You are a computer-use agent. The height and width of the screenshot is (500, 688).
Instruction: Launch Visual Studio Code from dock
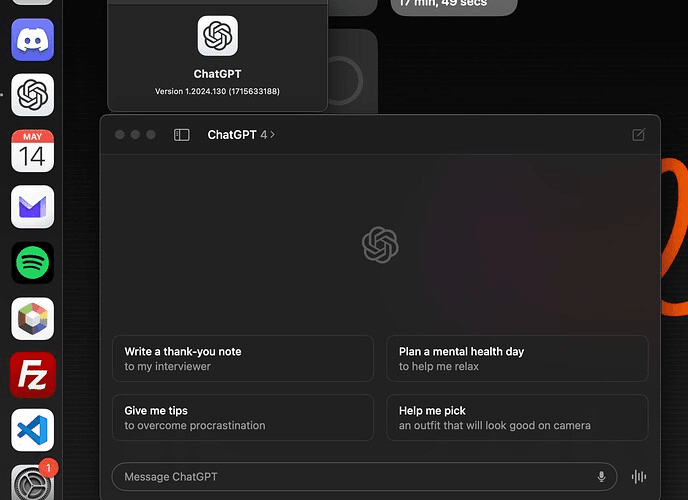pyautogui.click(x=32, y=430)
